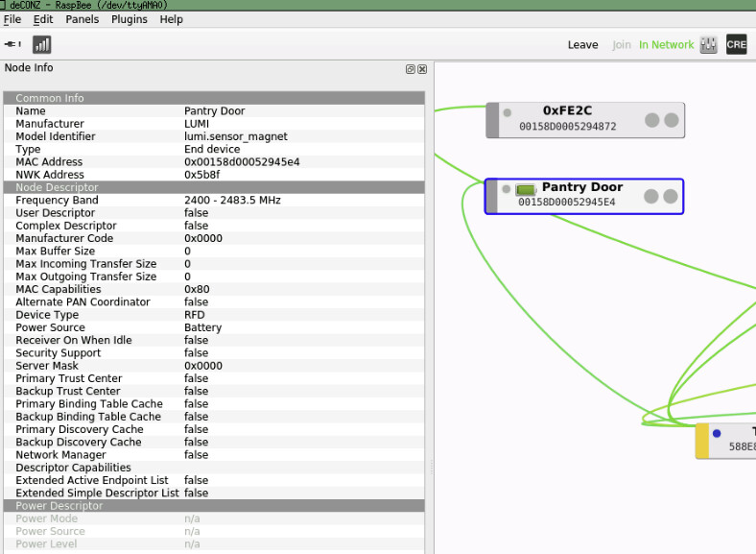This screenshot has width=756, height=554.
Task: Click the Descriptor Capabilities row
Action: click(214, 468)
